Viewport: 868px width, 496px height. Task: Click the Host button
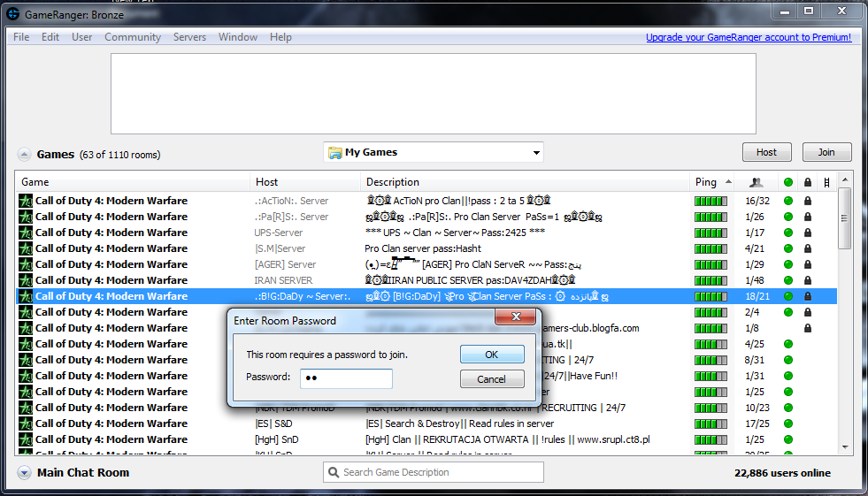point(766,152)
